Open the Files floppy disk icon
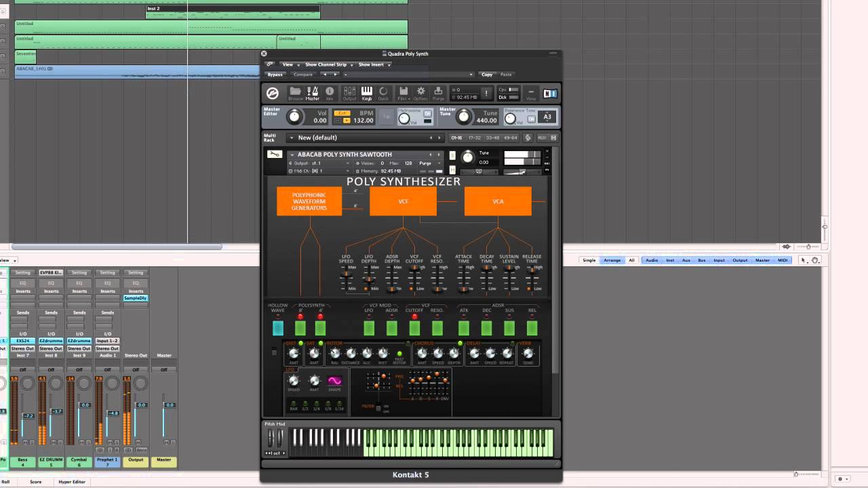This screenshot has width=868, height=488. (x=403, y=93)
